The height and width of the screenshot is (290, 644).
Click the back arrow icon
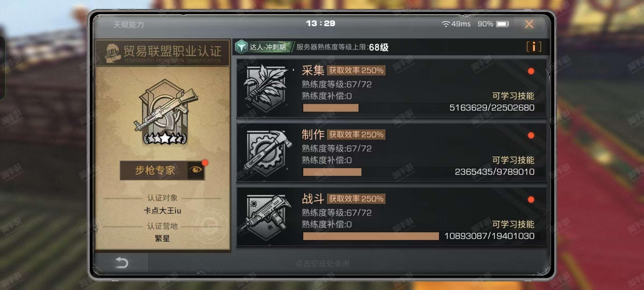pos(122,263)
